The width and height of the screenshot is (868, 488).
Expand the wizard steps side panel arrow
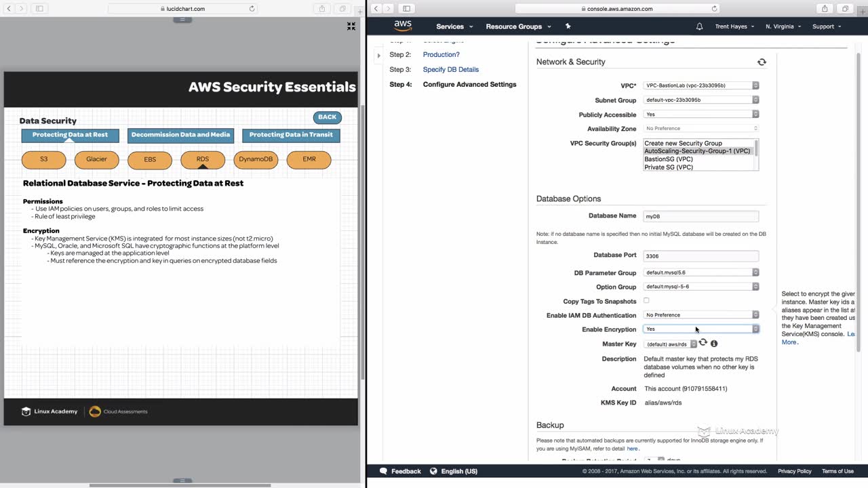378,55
